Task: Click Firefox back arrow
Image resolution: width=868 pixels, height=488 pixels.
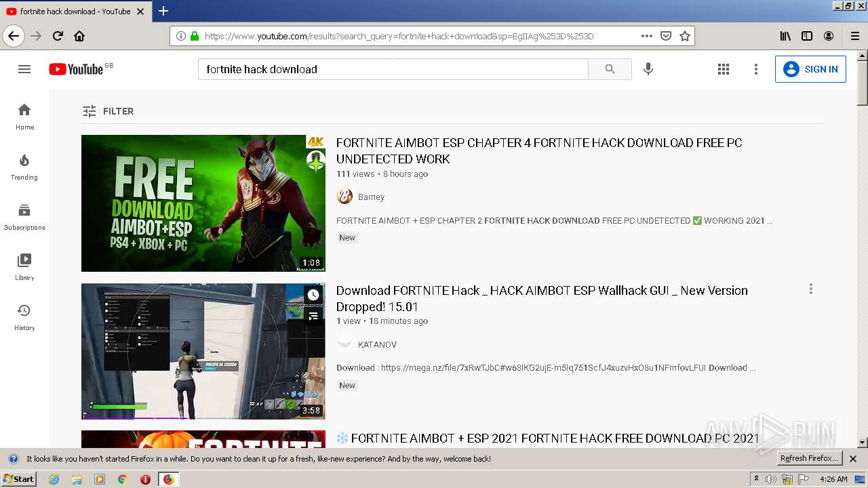Action: pos(14,36)
